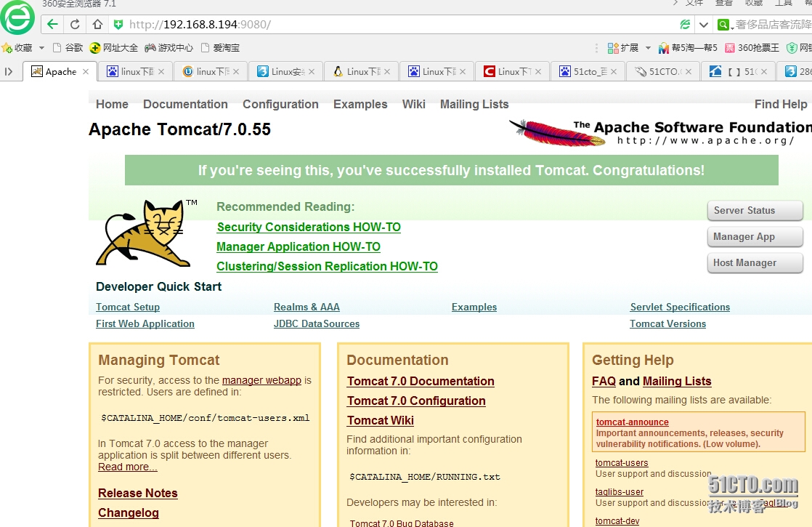Toggle the tab sidebar panel button
This screenshot has height=527, width=812.
tap(8, 71)
